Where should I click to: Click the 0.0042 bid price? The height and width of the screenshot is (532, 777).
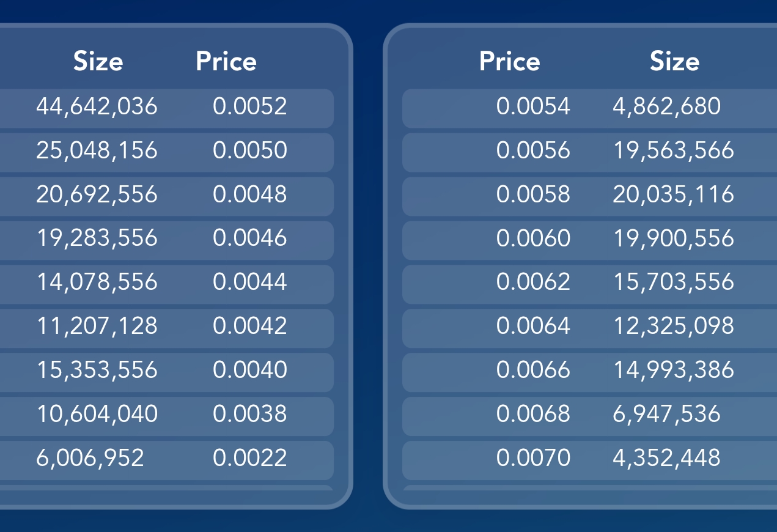click(x=250, y=326)
